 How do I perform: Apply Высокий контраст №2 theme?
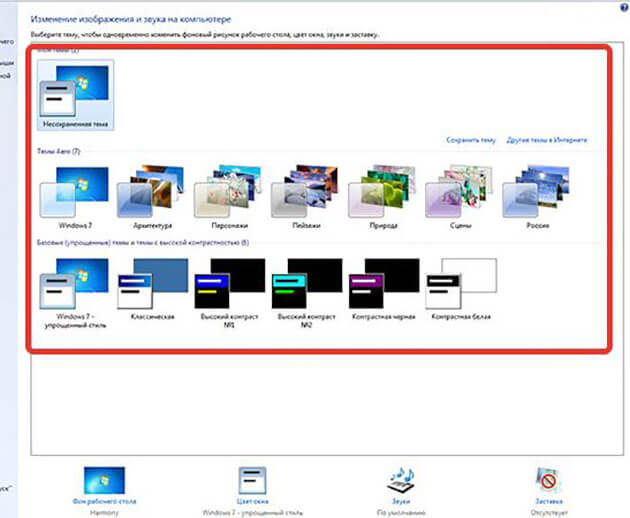click(x=306, y=293)
